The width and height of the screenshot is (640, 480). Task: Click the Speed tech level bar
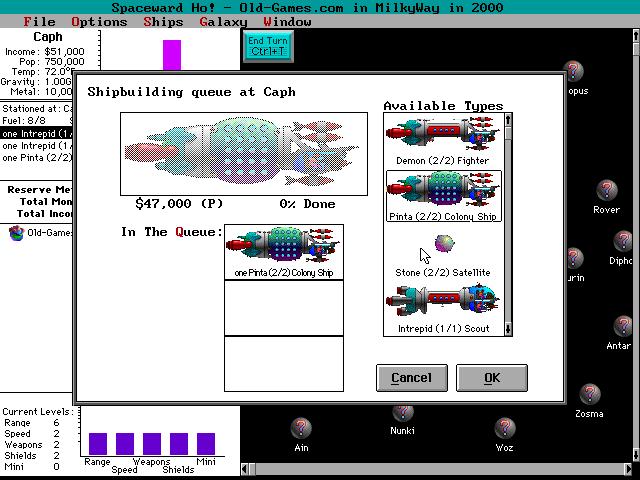pyautogui.click(x=125, y=444)
